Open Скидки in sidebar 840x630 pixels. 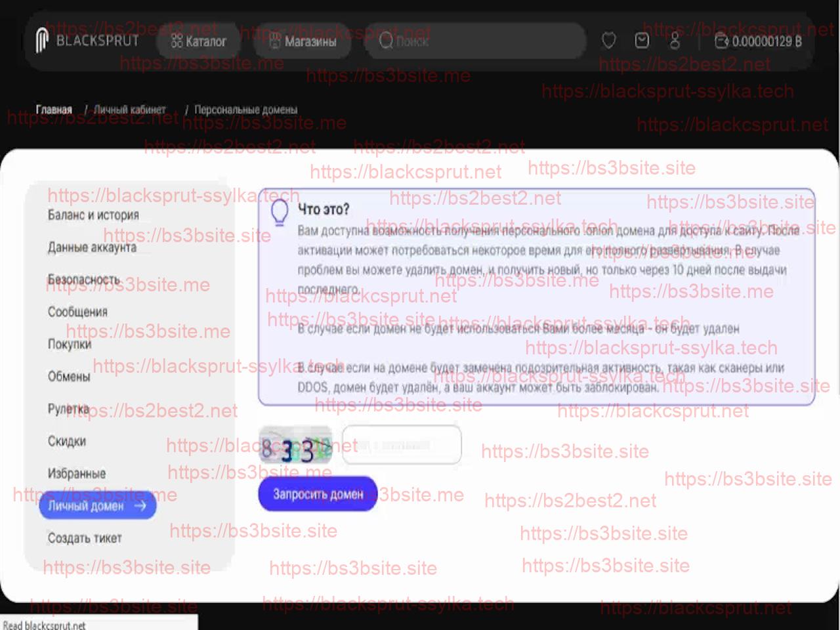tap(67, 441)
